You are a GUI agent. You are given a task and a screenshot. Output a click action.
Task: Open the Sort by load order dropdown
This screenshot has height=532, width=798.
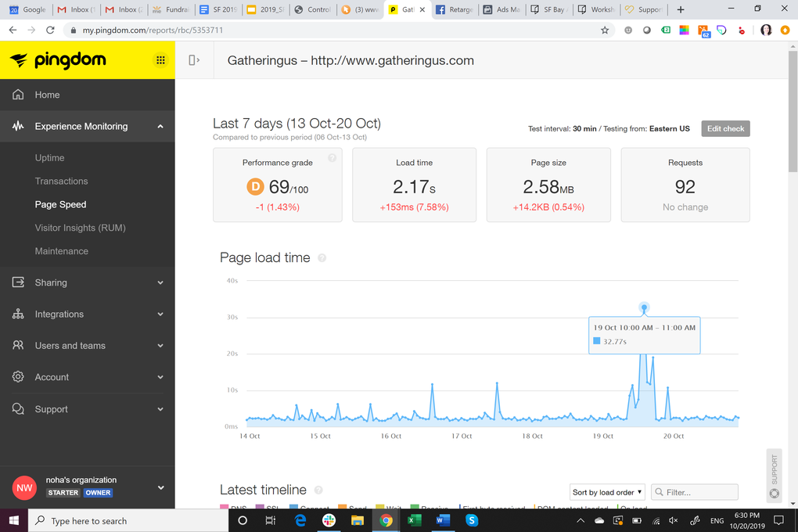click(x=607, y=492)
